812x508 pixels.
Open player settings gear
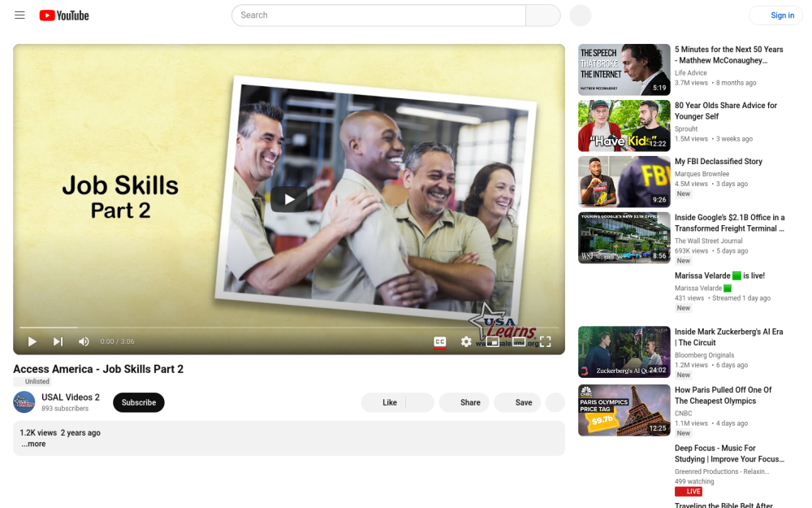(466, 341)
